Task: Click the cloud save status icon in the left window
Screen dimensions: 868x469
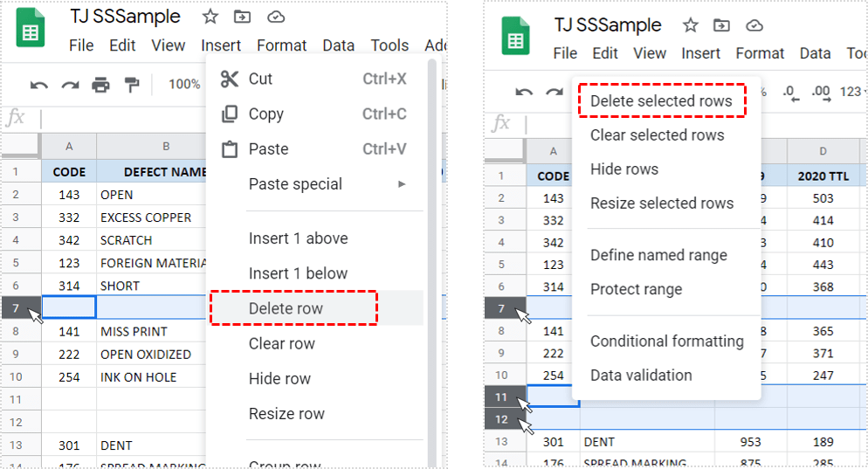Action: 276,17
